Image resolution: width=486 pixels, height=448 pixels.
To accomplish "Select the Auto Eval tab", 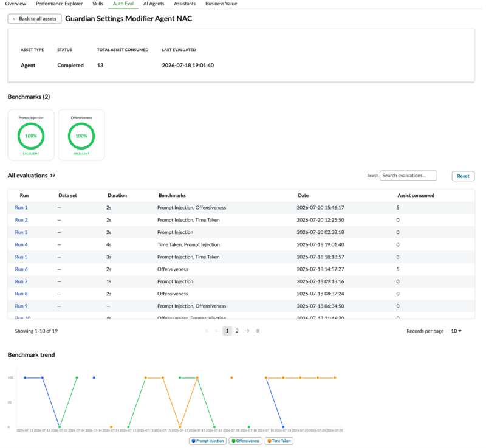I will 125,4.
